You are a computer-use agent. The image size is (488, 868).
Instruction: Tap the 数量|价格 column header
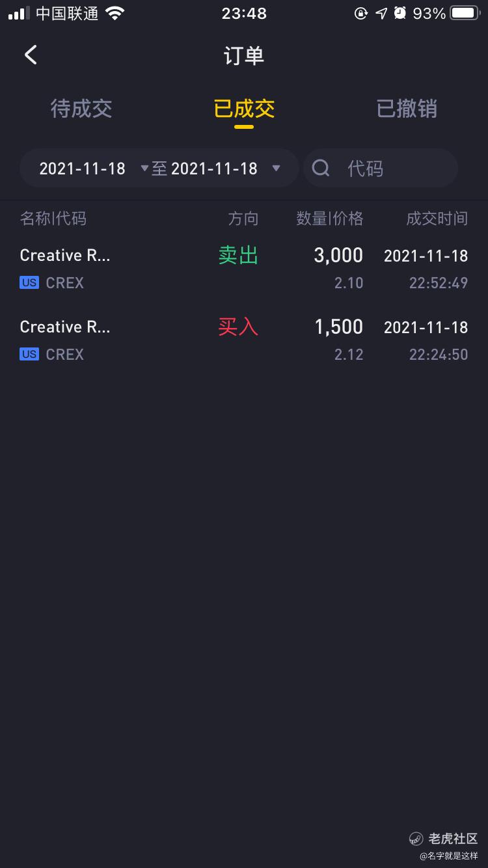pyautogui.click(x=330, y=219)
